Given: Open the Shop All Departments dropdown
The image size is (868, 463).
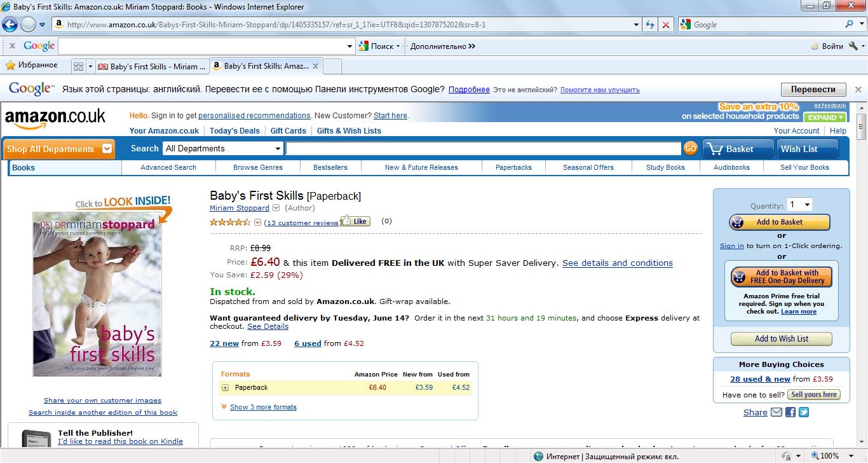Looking at the screenshot, I should point(58,149).
